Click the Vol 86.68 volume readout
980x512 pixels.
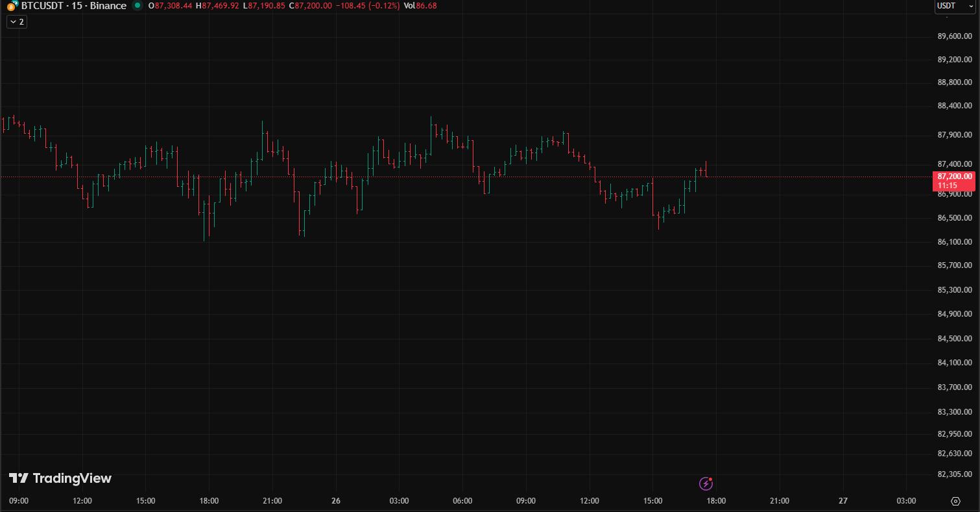coord(420,6)
